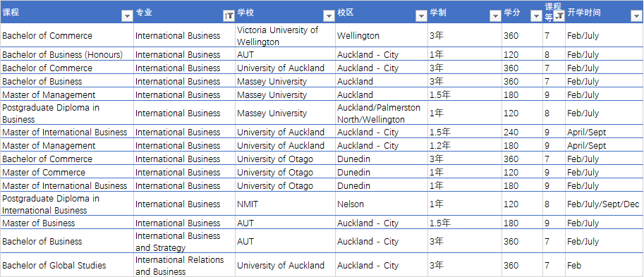Open the 学校 column filter dropdown
The image size is (644, 277).
click(329, 16)
